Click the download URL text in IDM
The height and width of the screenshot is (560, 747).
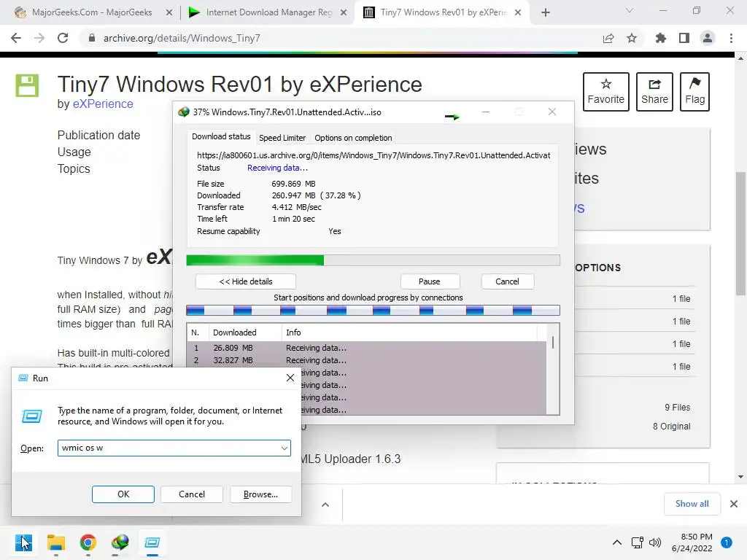click(373, 155)
